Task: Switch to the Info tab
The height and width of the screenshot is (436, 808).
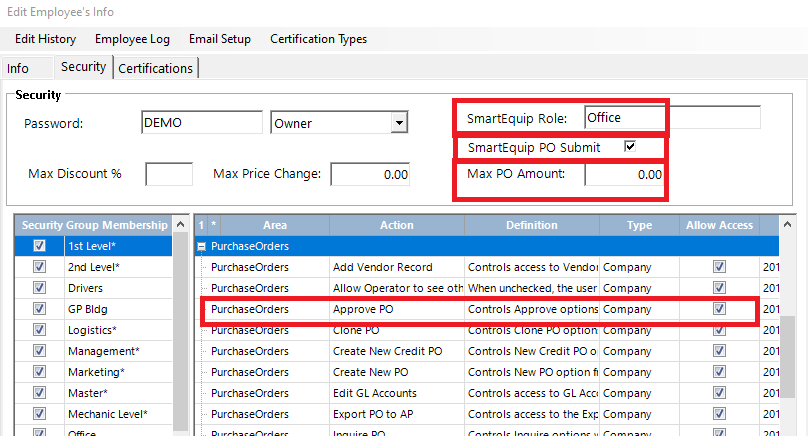Action: [18, 68]
